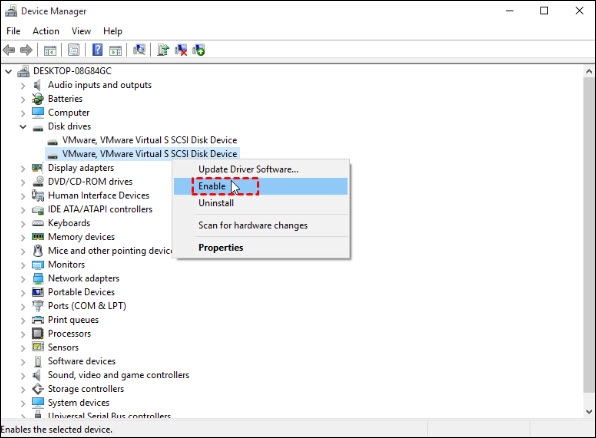This screenshot has height=438, width=596.
Task: Click the Update Driver Software toolbar icon
Action: (x=163, y=50)
